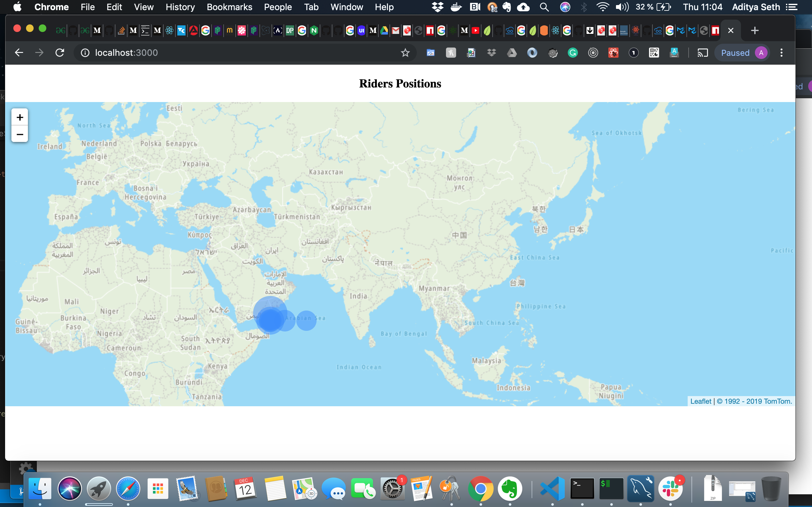Bookmark this page with the star icon
Screen dimensions: 812x507
pos(405,53)
